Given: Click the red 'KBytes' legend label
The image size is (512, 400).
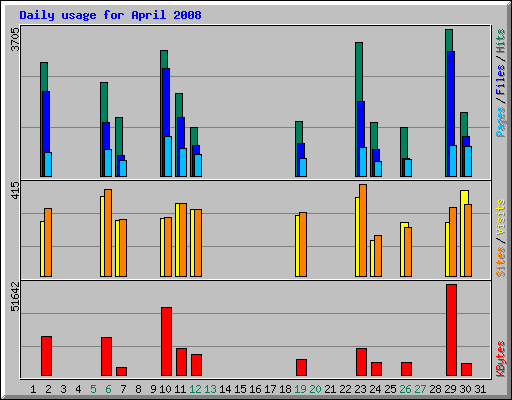Looking at the screenshot, I should pos(501,359).
